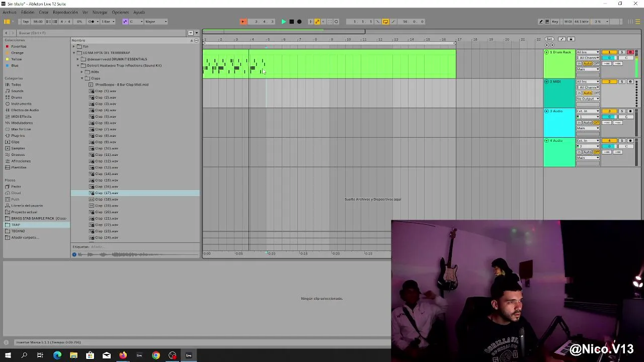Arm the 4 Audio track for recording
The image size is (644, 362).
point(630,141)
